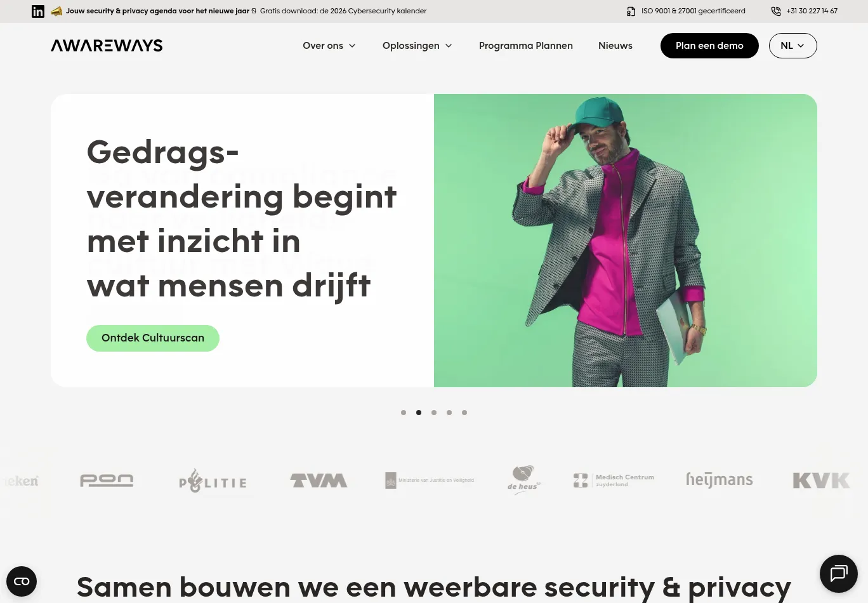Open the chat widget icon
Viewport: 868px width, 603px height.
click(x=839, y=574)
